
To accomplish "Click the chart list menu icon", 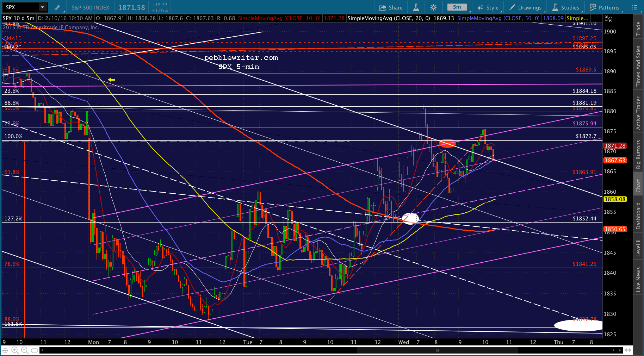I will tap(635, 7).
